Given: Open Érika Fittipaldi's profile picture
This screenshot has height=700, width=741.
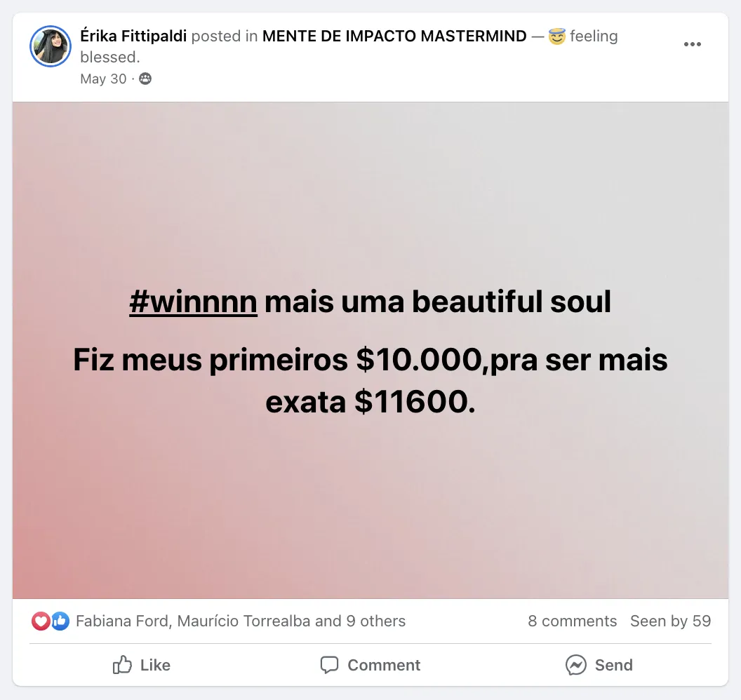Looking at the screenshot, I should 51,46.
